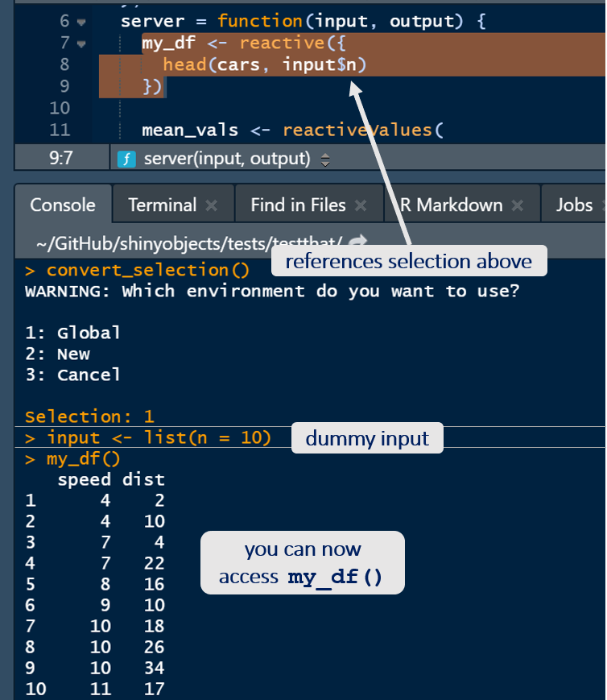This screenshot has width=607, height=700.
Task: Collapse the my_df reactive fold on line 7
Action: [x=81, y=43]
